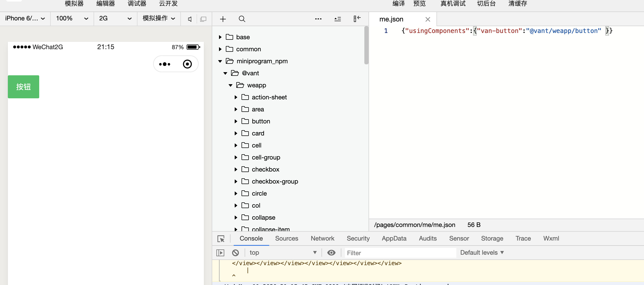Click the search magnifier in file panel
The image size is (644, 285).
point(242,19)
